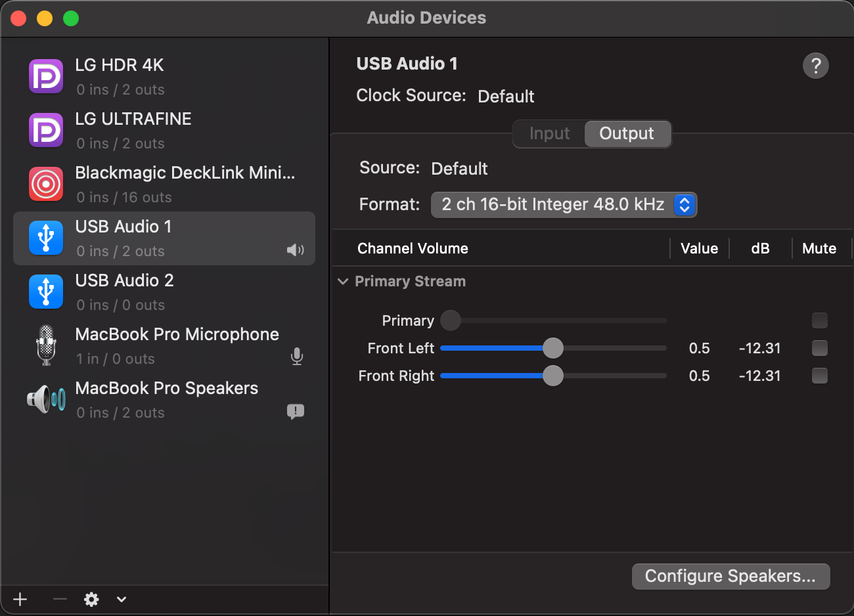Click the alert sound badge on MacBook Pro Speakers
Viewport: 854px width, 616px height.
[296, 412]
